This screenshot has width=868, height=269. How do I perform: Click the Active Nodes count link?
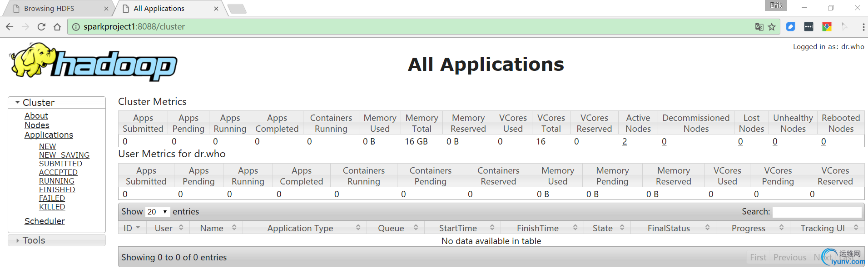(625, 142)
